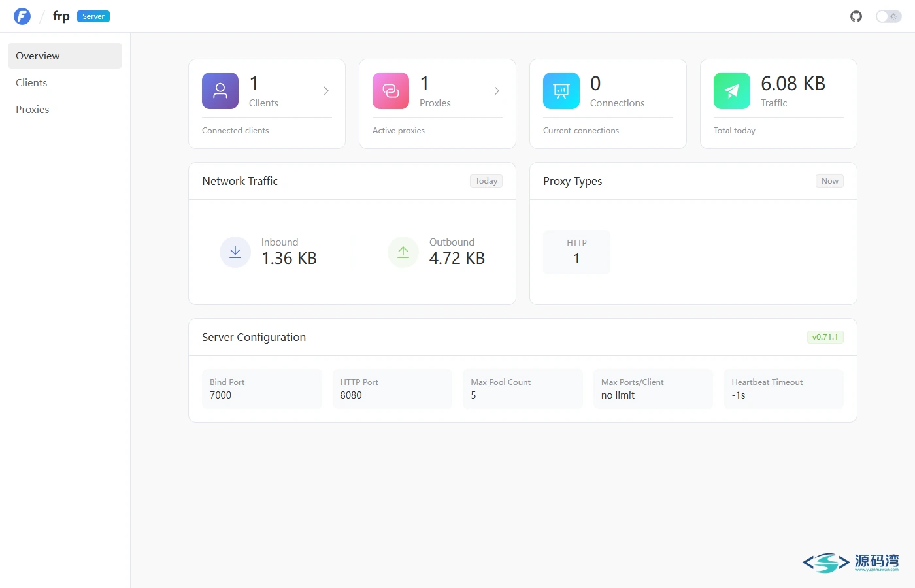The height and width of the screenshot is (588, 915).
Task: Click the Active proxies caption
Action: click(x=399, y=131)
